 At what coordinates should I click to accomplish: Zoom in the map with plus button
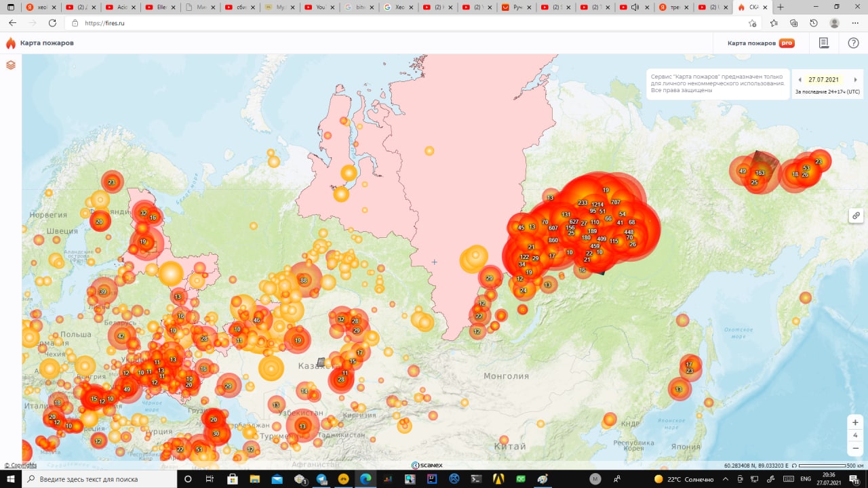856,422
